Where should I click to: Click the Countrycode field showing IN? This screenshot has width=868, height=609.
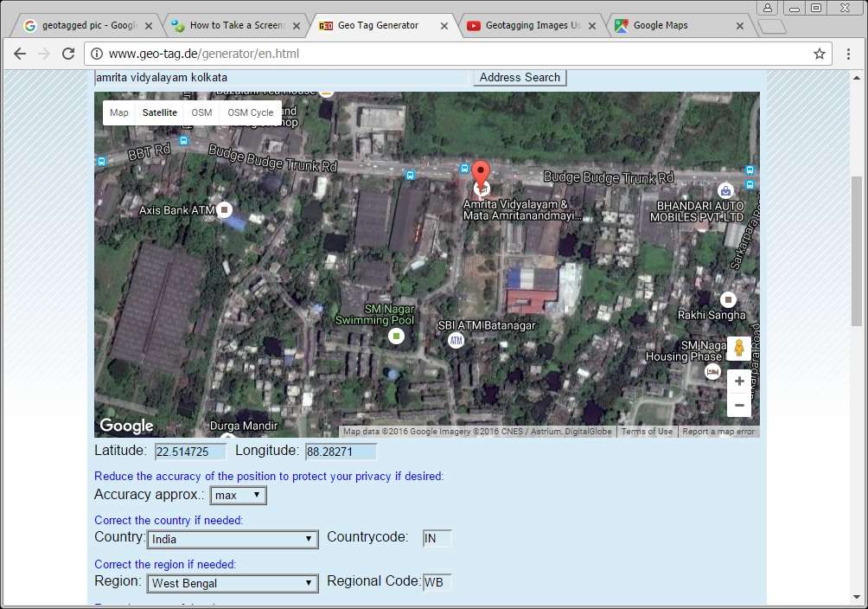click(437, 538)
